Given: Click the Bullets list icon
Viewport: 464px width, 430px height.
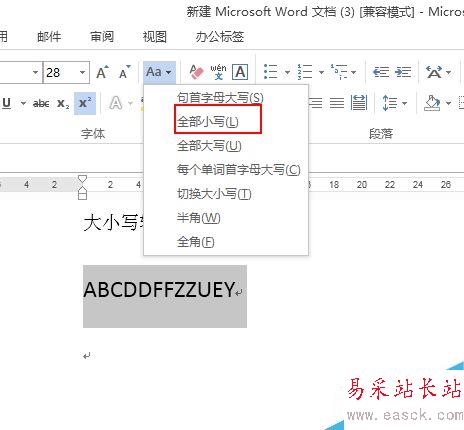Looking at the screenshot, I should click(x=270, y=72).
